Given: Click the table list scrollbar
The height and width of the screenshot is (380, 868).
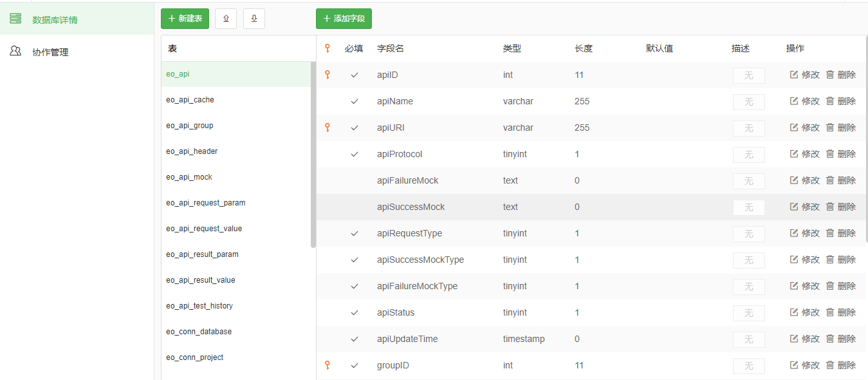Looking at the screenshot, I should click(313, 155).
